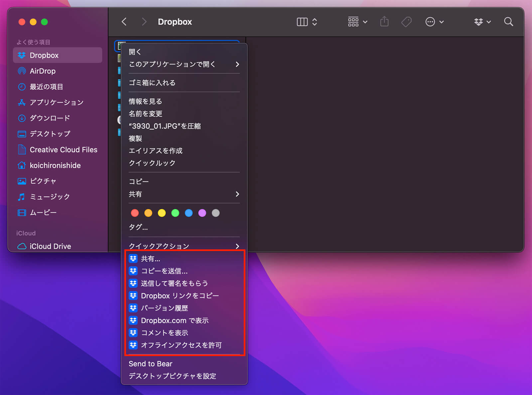Choose Dropbox.com で表示 item
The image size is (532, 395).
pyautogui.click(x=184, y=321)
